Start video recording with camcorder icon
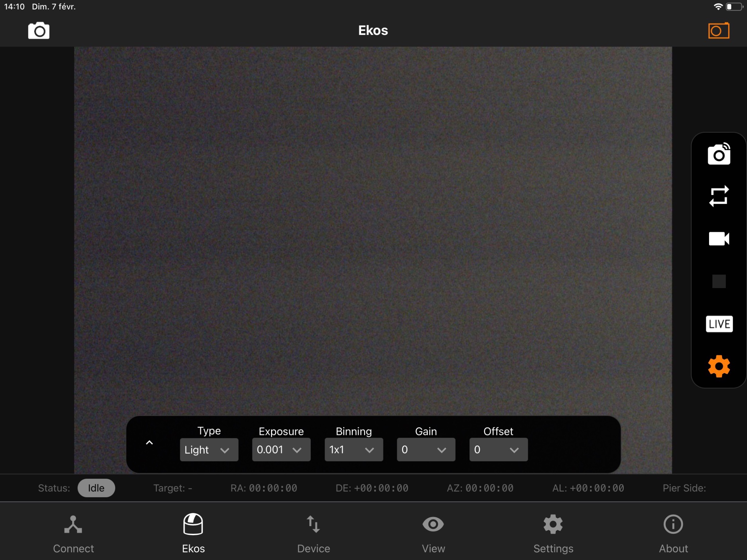 coord(719,239)
